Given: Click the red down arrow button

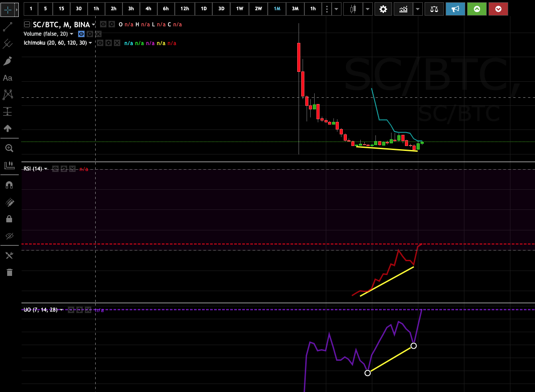Looking at the screenshot, I should [498, 9].
